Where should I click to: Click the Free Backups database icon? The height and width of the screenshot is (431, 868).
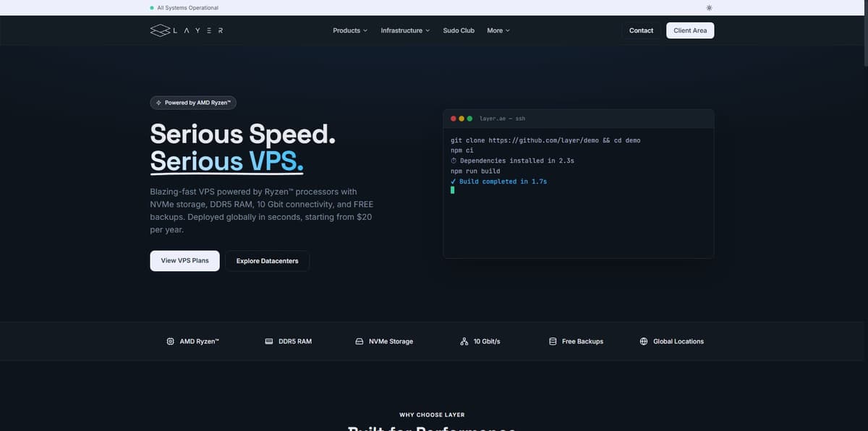[553, 341]
